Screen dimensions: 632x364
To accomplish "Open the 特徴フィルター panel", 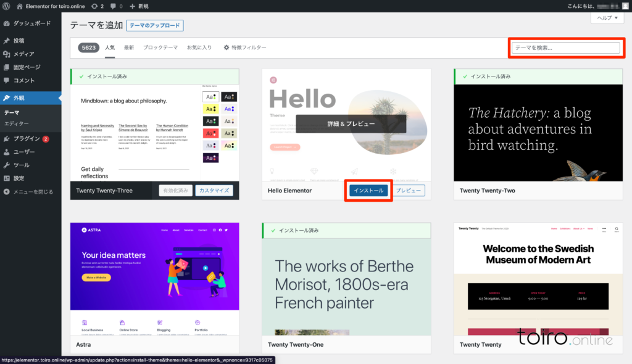I will (x=244, y=48).
